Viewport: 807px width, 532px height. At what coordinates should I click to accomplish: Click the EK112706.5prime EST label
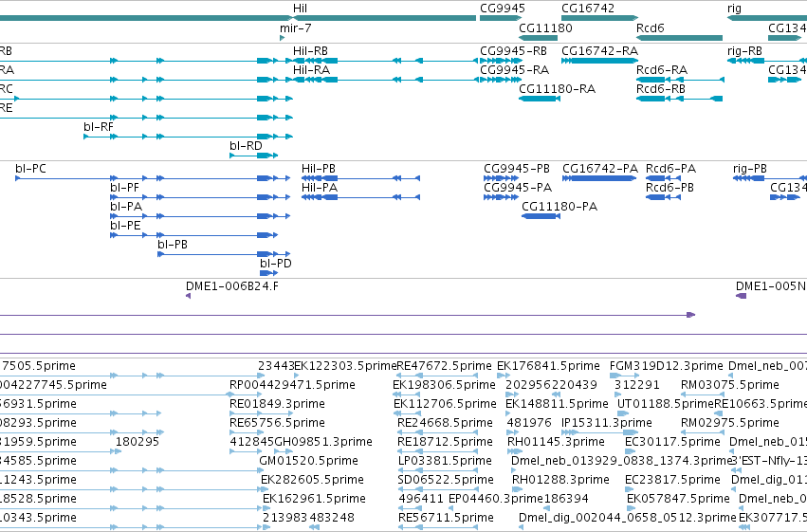[445, 404]
